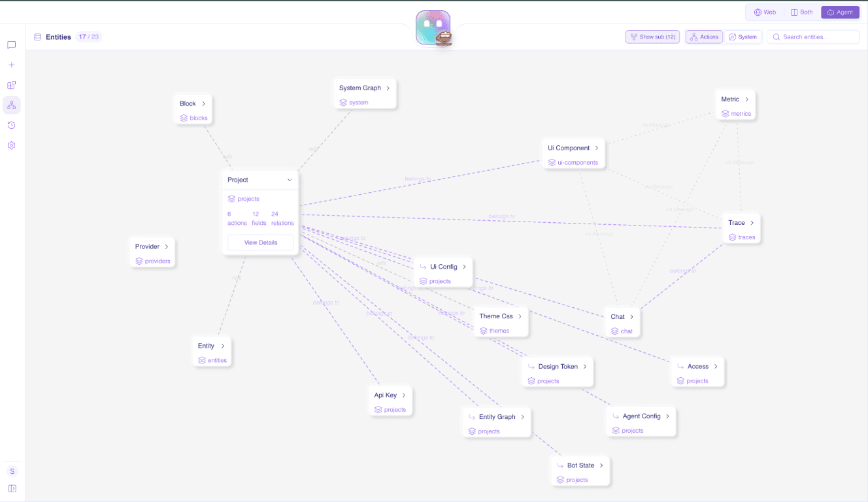Click the Entities heading text
The height and width of the screenshot is (502, 868).
click(x=58, y=37)
